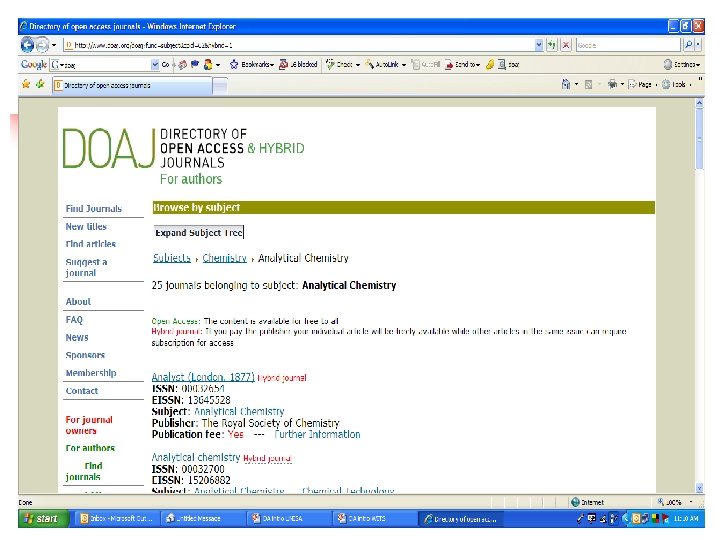Click the Google Toolbar logo
720x540 pixels.
(x=34, y=64)
